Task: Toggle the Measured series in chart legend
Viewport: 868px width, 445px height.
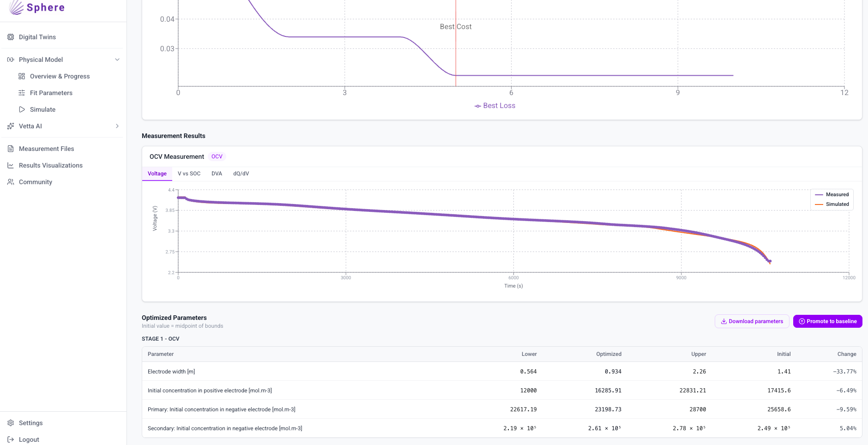Action: tap(832, 194)
